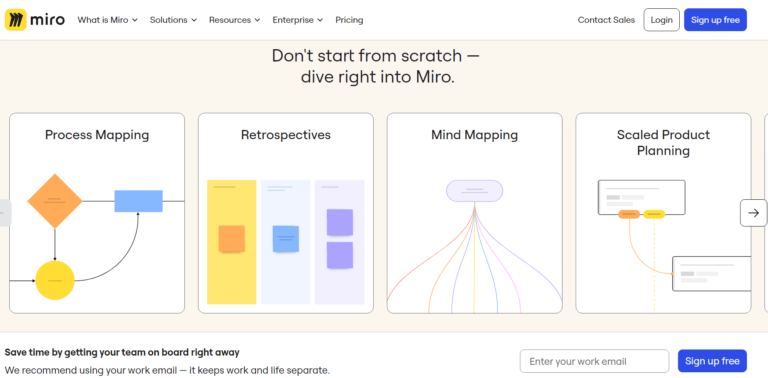Click the orange diamond in Process Mapping
The width and height of the screenshot is (768, 378).
(55, 201)
